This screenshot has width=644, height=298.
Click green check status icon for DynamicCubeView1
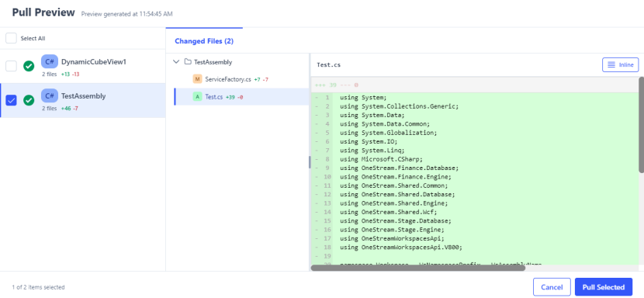pos(29,66)
